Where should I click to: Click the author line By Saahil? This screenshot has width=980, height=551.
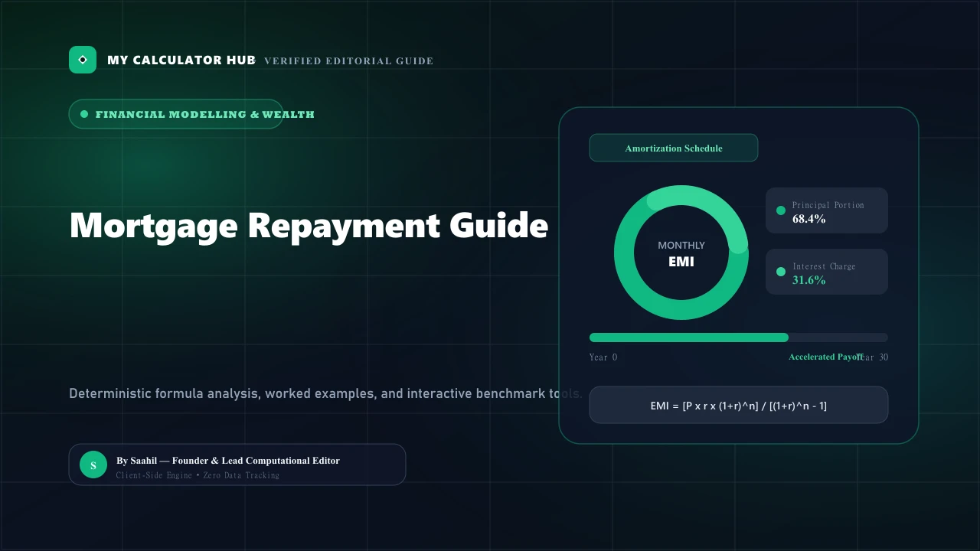tap(228, 461)
